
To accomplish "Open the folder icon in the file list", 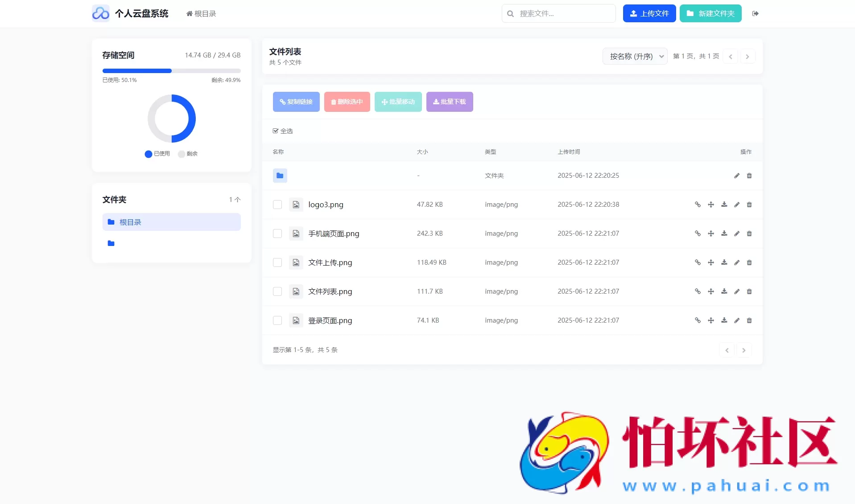I will click(280, 175).
